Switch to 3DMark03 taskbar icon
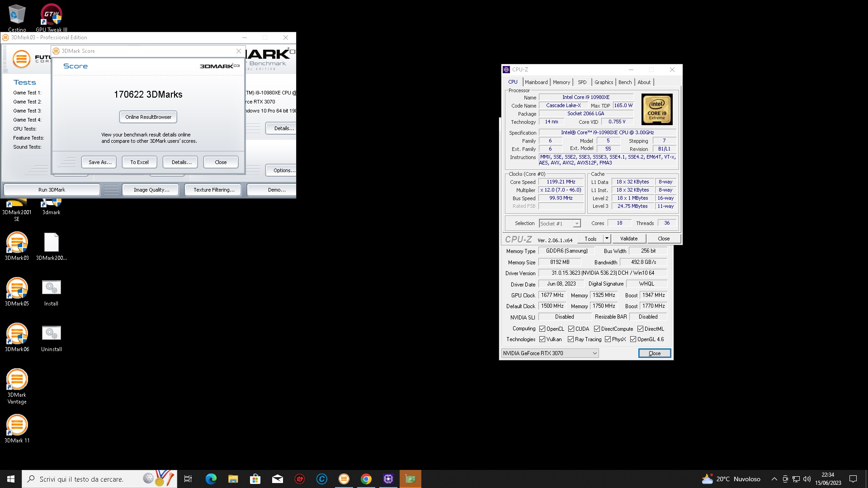 click(x=344, y=479)
